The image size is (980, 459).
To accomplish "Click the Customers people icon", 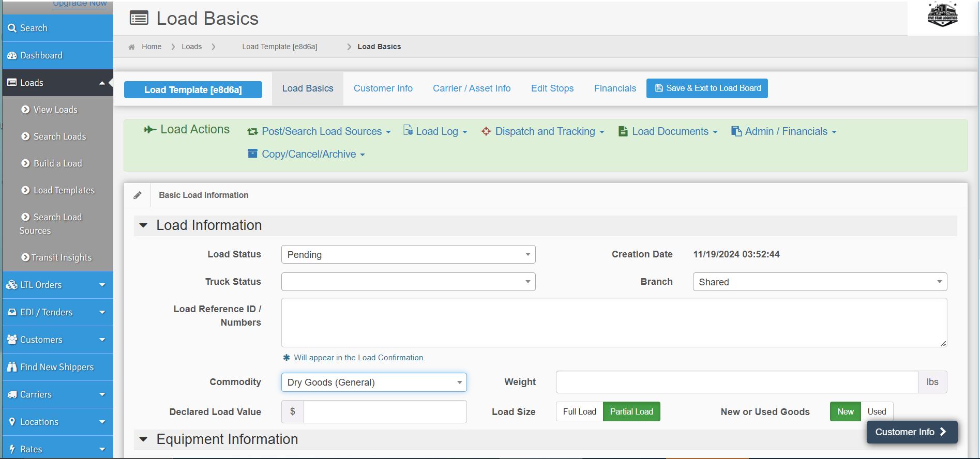I will (x=12, y=340).
